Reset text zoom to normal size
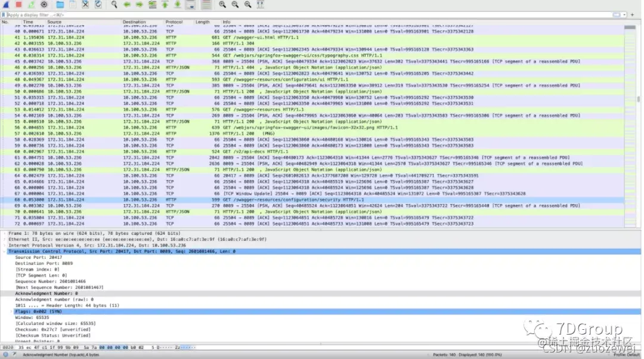Screen dimensions: 644x359 tap(247, 5)
